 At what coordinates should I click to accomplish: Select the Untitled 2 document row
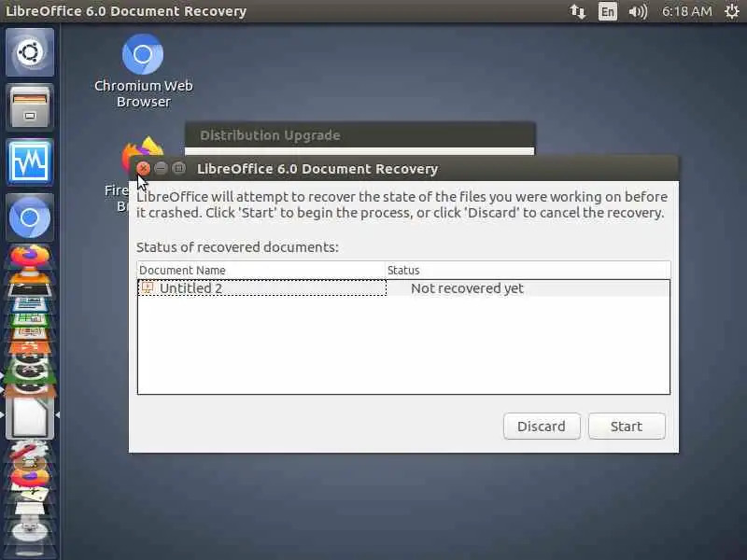pyautogui.click(x=403, y=288)
